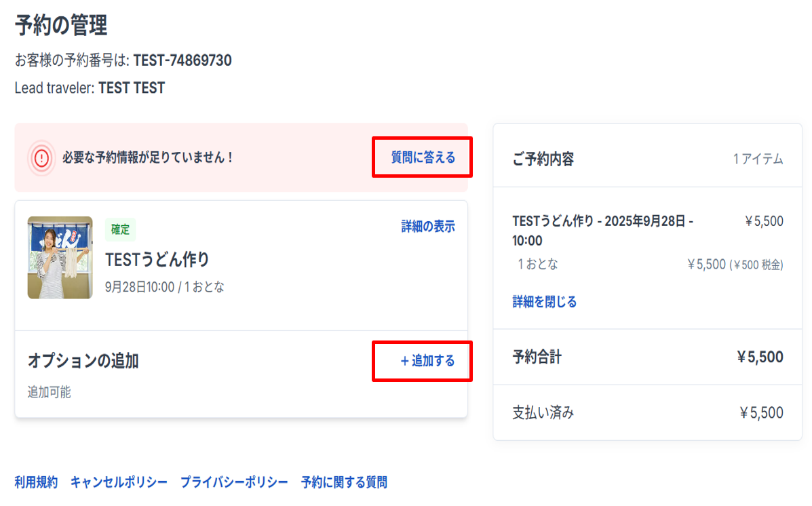The width and height of the screenshot is (812, 506).
Task: Click the オプションの追加 section heading
Action: click(x=83, y=361)
